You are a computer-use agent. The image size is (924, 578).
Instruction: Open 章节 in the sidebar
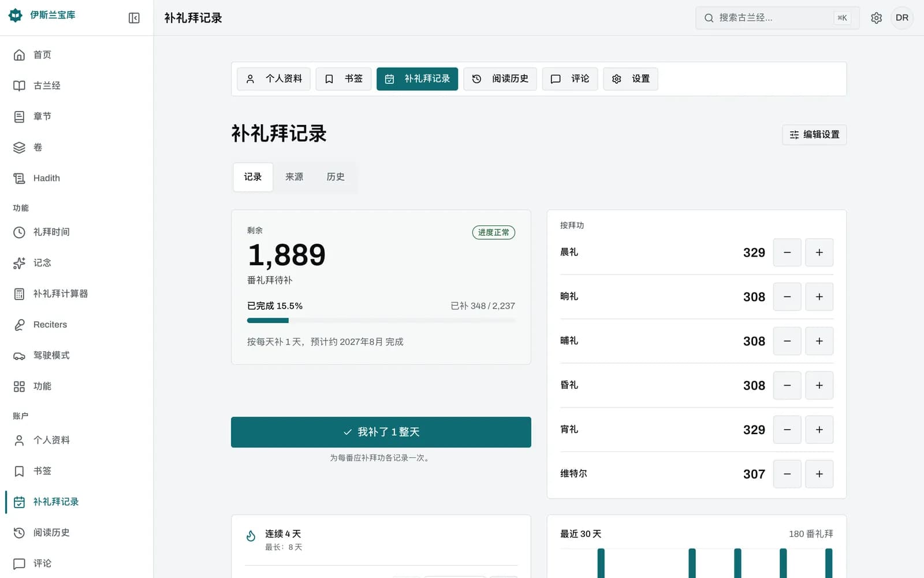click(77, 117)
